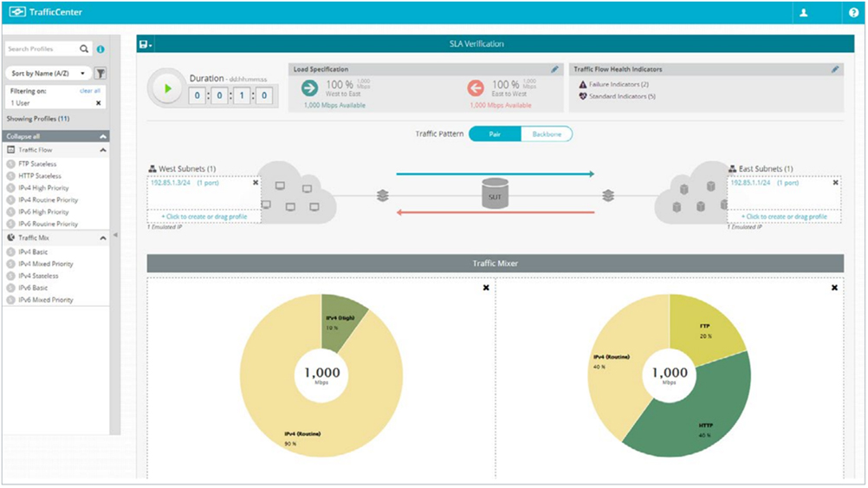This screenshot has width=868, height=488.
Task: Start the SLA test with play button
Action: (x=165, y=88)
